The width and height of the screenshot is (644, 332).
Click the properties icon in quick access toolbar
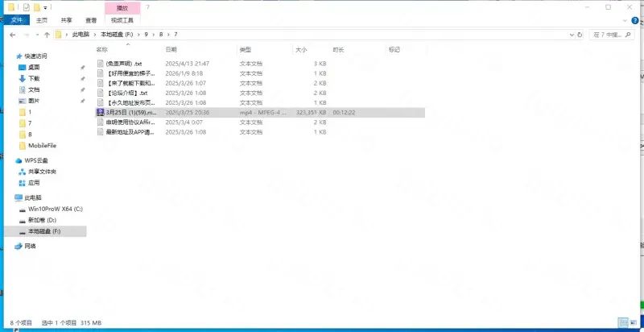[26, 7]
